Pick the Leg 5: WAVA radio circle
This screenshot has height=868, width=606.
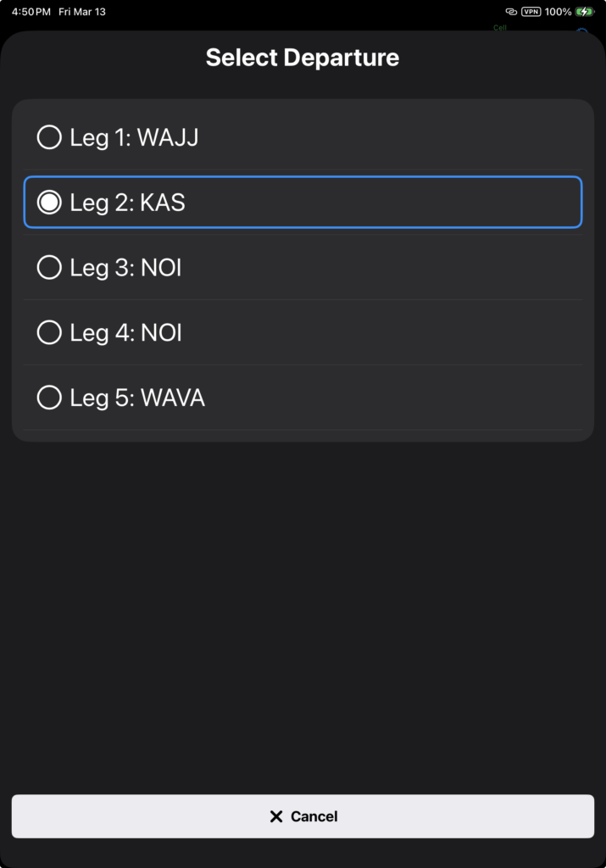tap(49, 398)
